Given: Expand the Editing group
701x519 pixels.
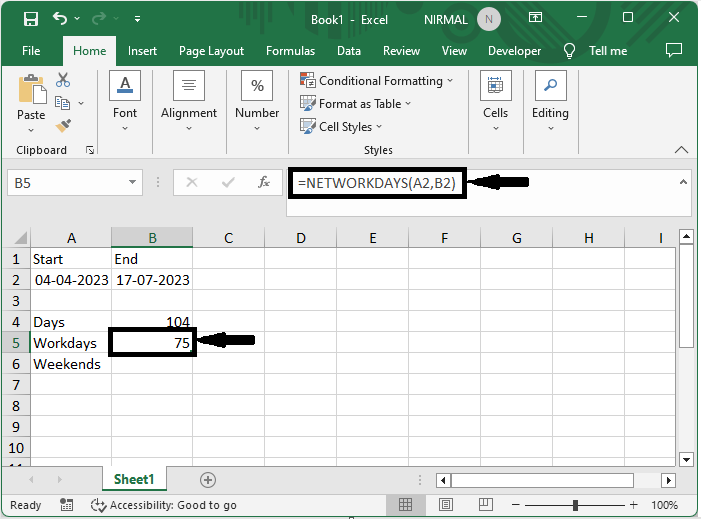Looking at the screenshot, I should (550, 101).
